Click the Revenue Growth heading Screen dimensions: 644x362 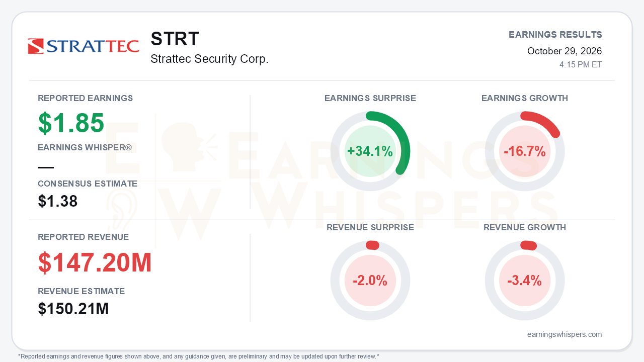point(525,228)
